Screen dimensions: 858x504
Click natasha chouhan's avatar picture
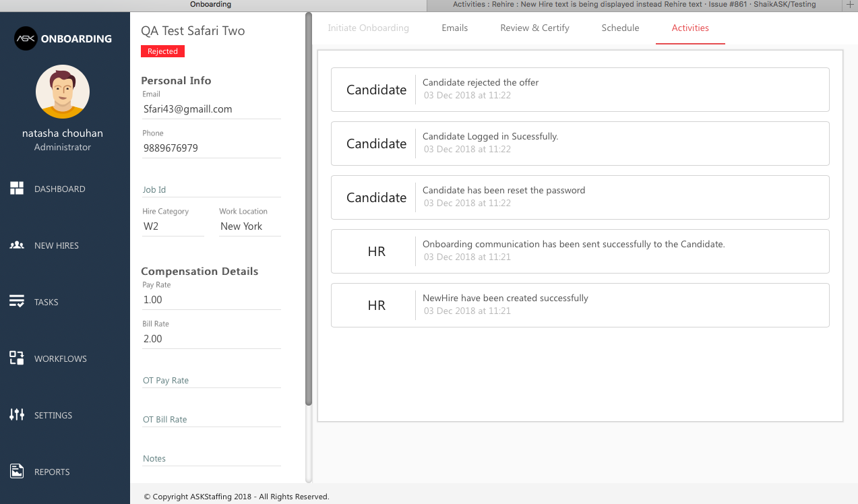(x=63, y=92)
